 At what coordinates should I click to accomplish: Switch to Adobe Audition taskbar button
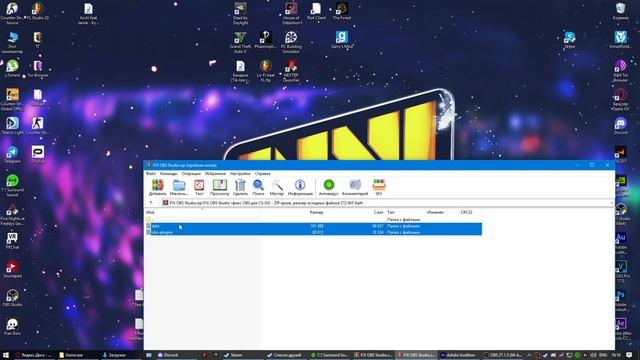click(458, 355)
